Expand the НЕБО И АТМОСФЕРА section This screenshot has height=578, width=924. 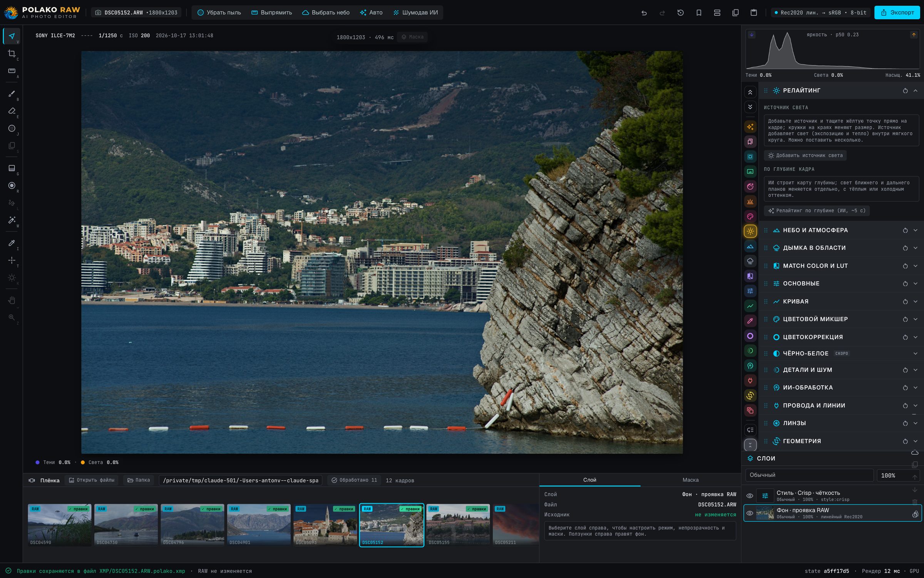tap(916, 230)
